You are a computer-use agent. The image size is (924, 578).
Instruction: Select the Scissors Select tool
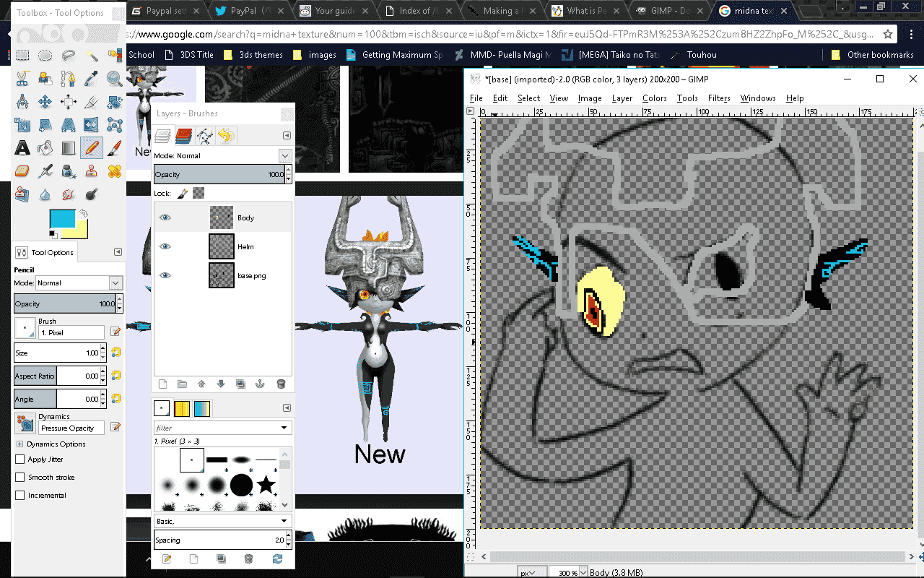22,79
